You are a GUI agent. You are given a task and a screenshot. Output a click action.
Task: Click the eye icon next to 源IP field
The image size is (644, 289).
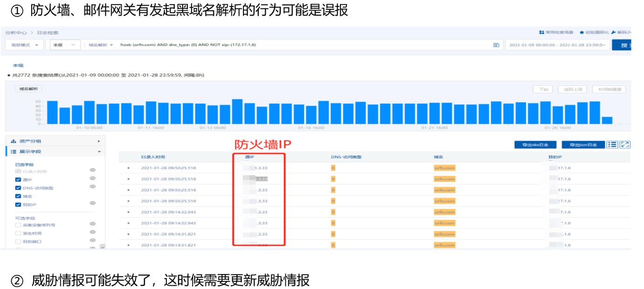click(x=92, y=179)
